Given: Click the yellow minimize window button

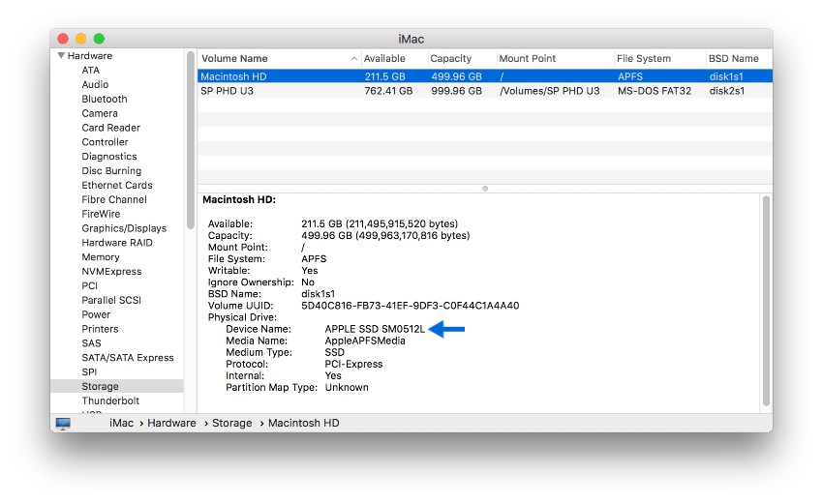Looking at the screenshot, I should 80,39.
